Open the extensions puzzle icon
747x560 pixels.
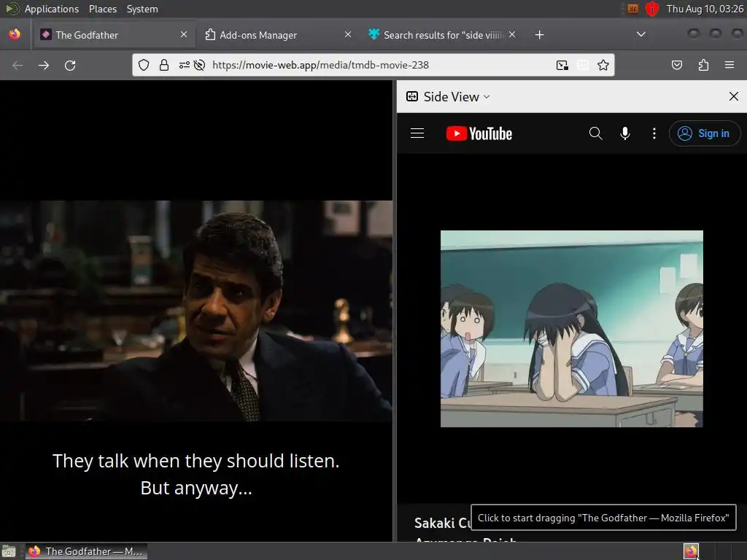pyautogui.click(x=703, y=65)
